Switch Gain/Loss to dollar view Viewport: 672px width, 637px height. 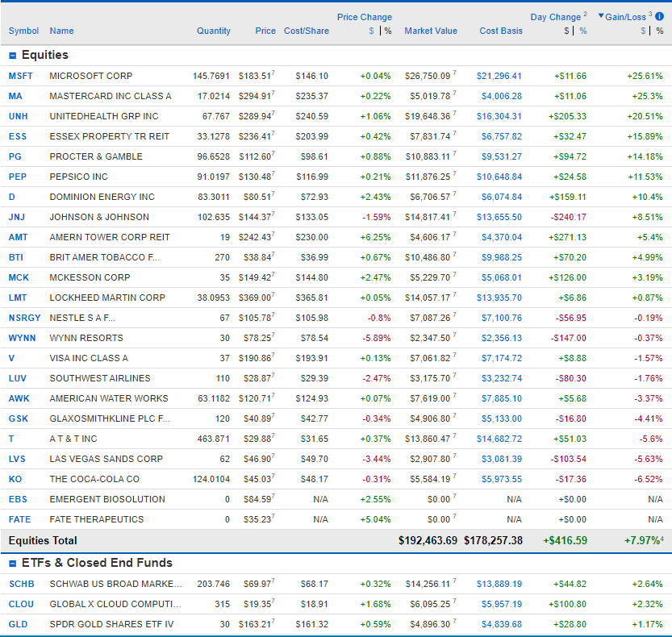(x=643, y=31)
